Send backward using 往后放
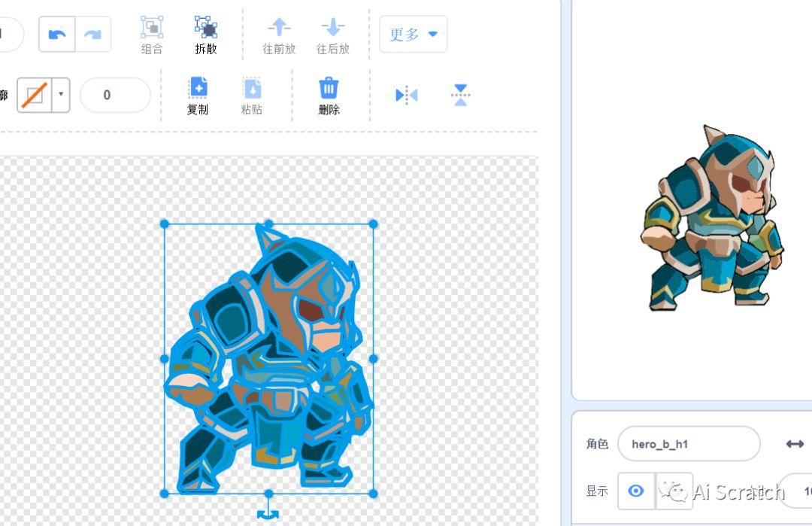 pos(333,36)
